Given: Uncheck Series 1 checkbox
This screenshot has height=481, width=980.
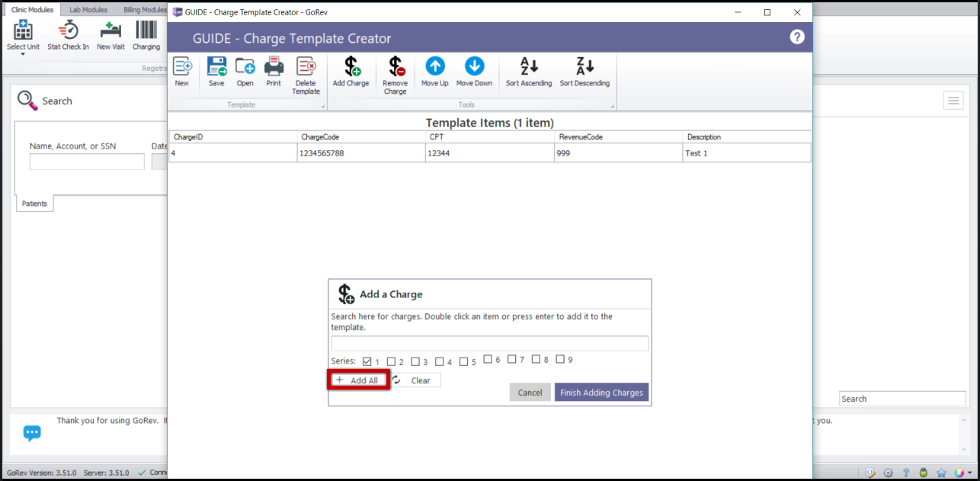Looking at the screenshot, I should click(367, 361).
